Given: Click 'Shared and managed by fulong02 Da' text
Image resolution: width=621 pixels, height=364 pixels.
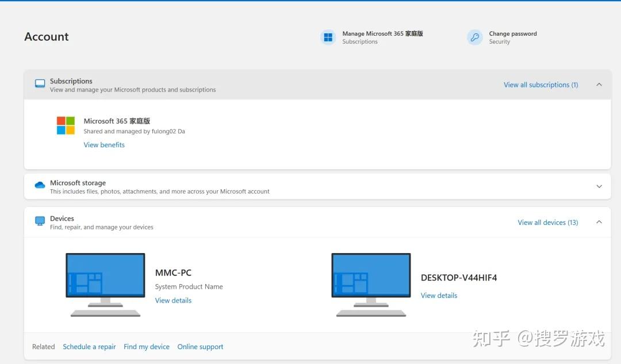Looking at the screenshot, I should coord(134,132).
